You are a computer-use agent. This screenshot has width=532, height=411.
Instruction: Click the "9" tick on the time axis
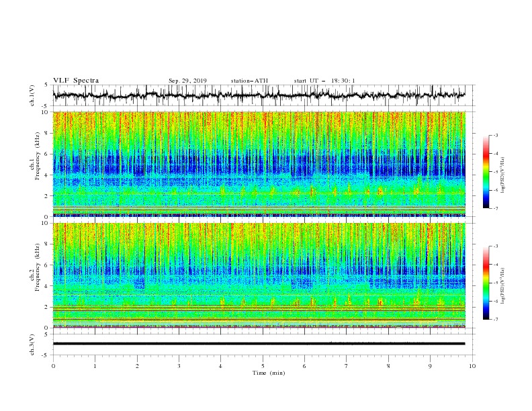point(430,366)
